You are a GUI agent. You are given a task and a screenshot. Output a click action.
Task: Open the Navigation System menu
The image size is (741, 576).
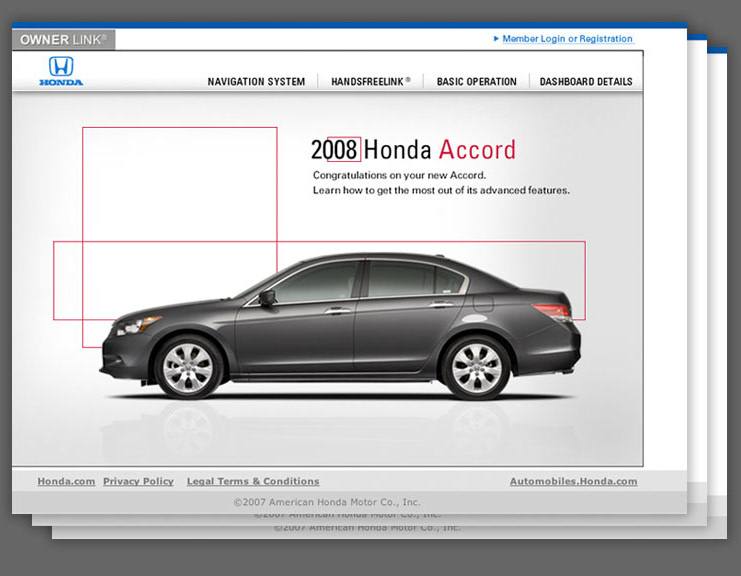256,82
